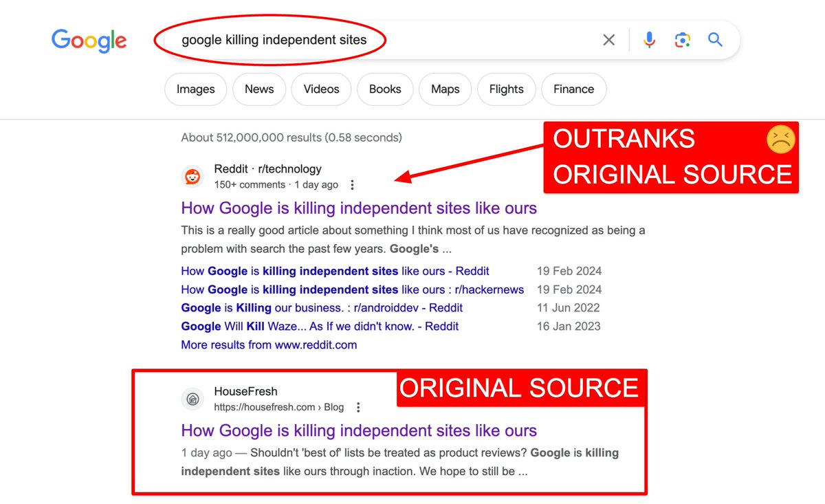Click Reddit snippet 'This is a really good article'
The image size is (825, 504).
point(412,239)
